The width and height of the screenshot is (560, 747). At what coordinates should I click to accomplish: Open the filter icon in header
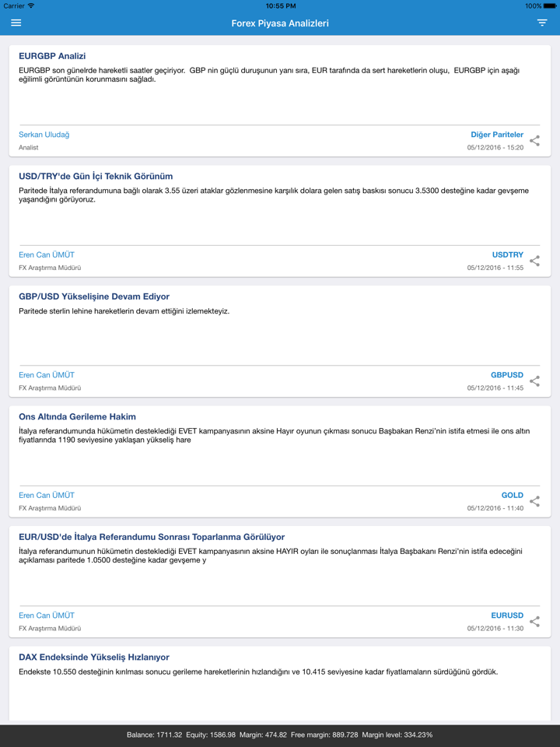[542, 23]
